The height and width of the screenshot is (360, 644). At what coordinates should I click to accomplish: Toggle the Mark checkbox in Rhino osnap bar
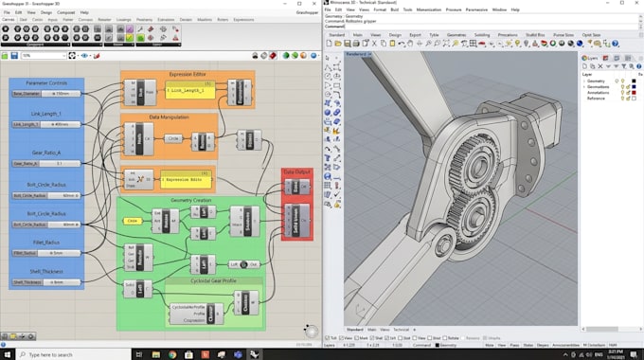356,338
